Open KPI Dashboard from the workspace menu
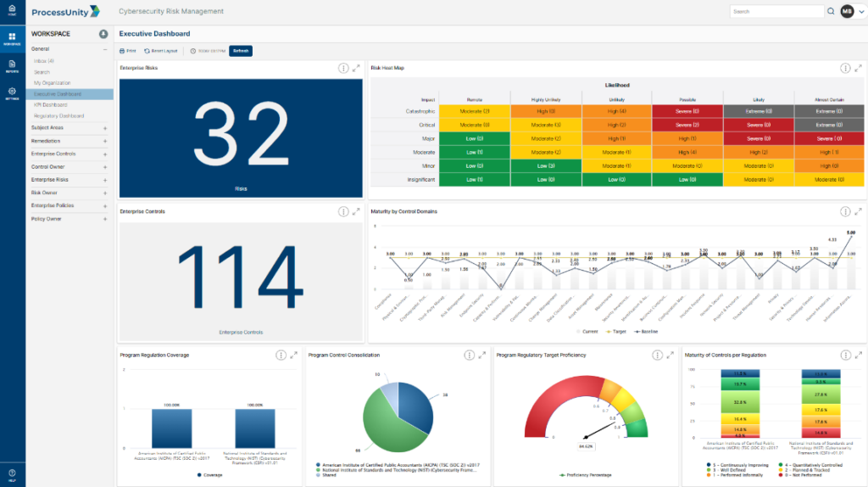This screenshot has height=487, width=868. pos(50,104)
